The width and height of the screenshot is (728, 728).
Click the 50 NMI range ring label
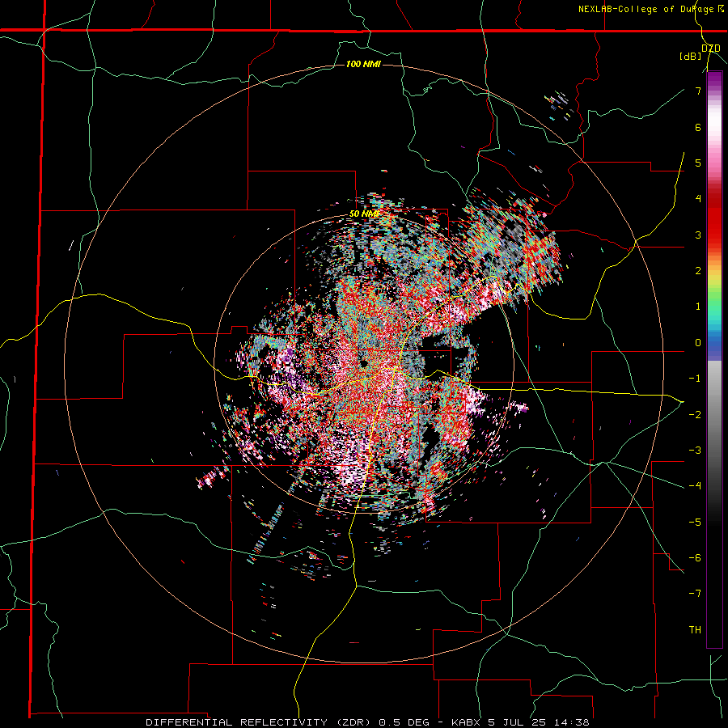tap(364, 214)
